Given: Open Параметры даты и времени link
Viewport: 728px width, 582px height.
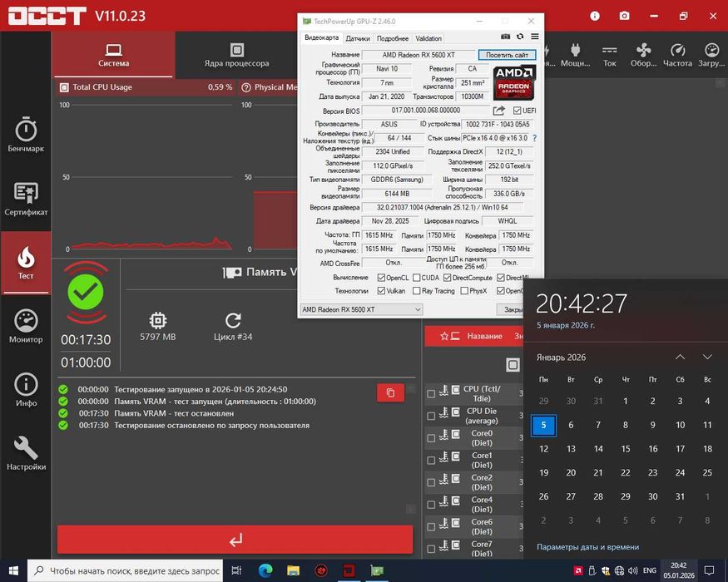Looking at the screenshot, I should click(587, 547).
